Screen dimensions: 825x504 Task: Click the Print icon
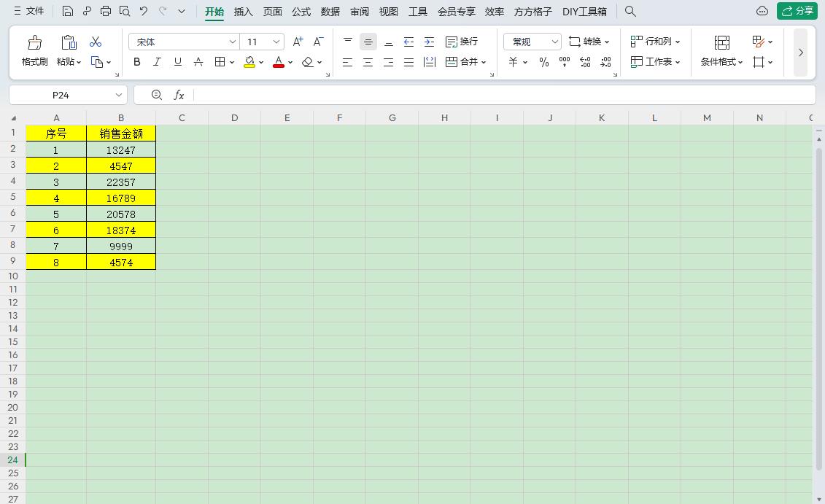[x=106, y=11]
